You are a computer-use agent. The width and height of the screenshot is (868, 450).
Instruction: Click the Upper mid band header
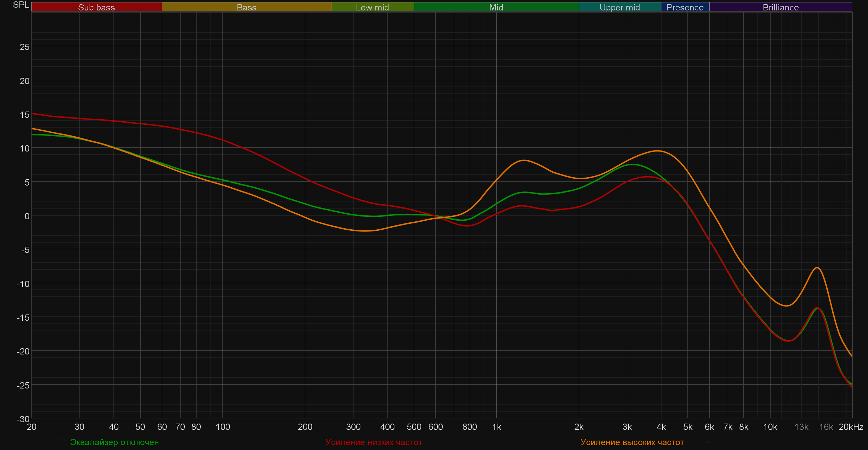click(x=619, y=7)
